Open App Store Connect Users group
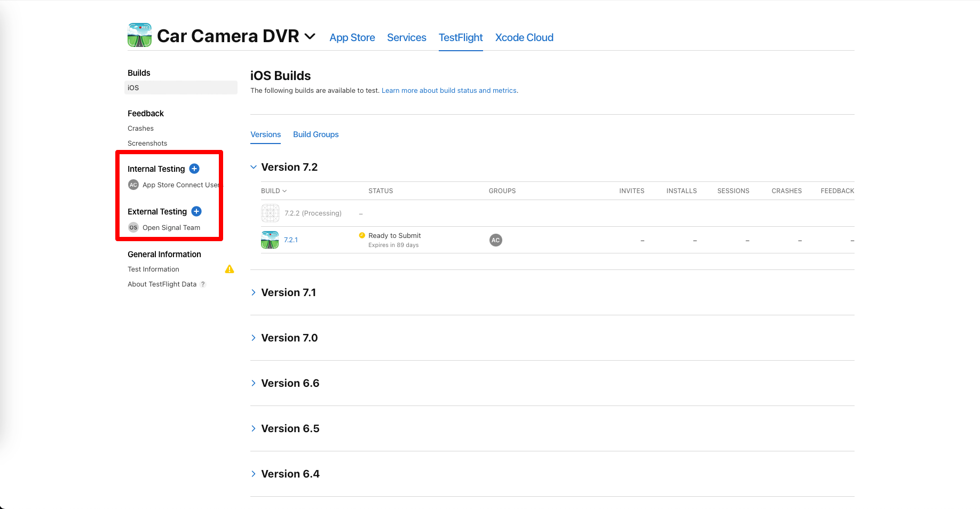Viewport: 980px width, 509px height. [x=181, y=185]
